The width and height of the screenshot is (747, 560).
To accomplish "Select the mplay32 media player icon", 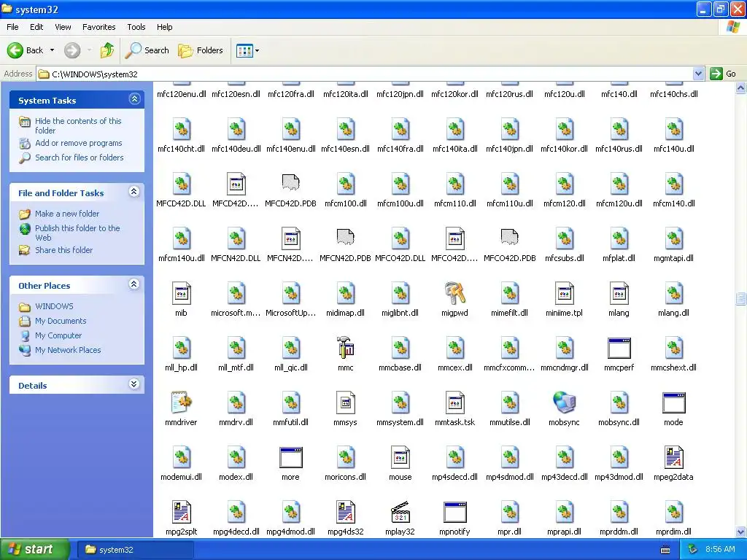I will tap(400, 512).
